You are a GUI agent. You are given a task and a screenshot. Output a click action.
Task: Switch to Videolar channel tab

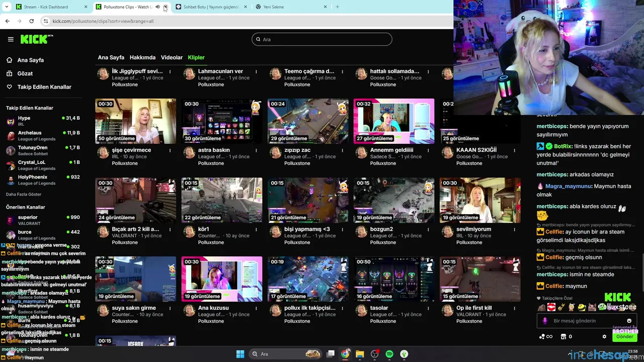click(x=172, y=57)
